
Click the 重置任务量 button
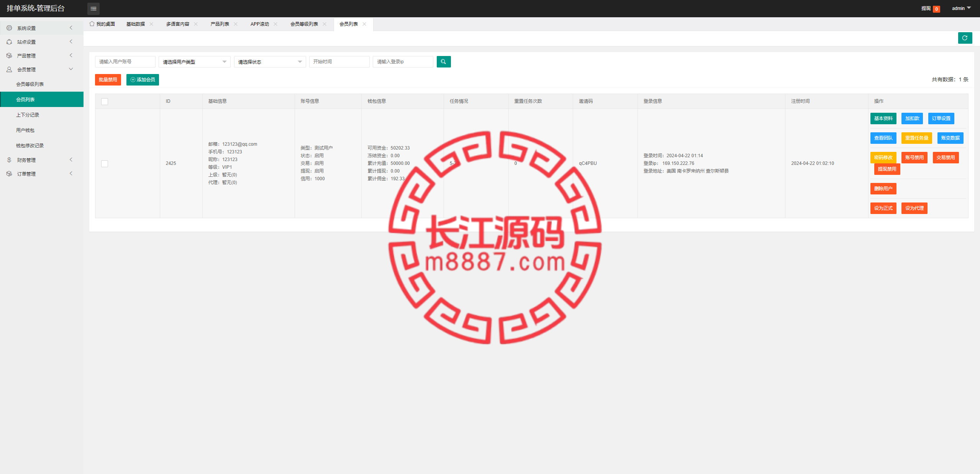pos(917,138)
